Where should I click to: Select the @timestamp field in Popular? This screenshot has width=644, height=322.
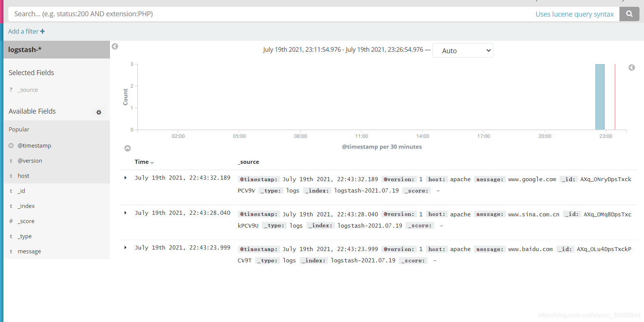pos(34,146)
